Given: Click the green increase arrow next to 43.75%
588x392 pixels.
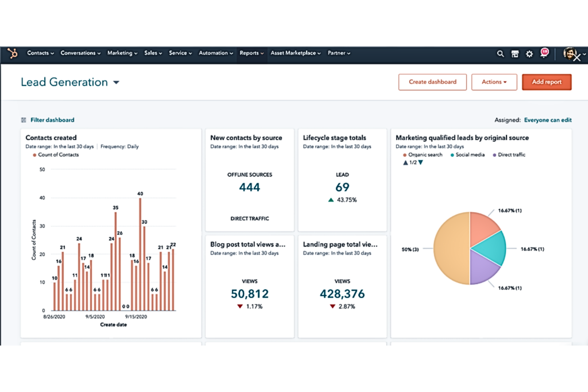Looking at the screenshot, I should coord(331,200).
